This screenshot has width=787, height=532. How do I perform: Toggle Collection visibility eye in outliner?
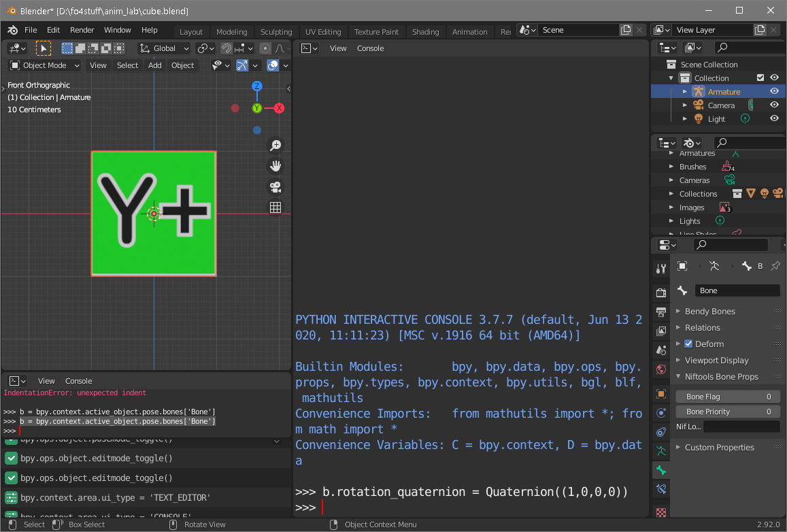[775, 78]
